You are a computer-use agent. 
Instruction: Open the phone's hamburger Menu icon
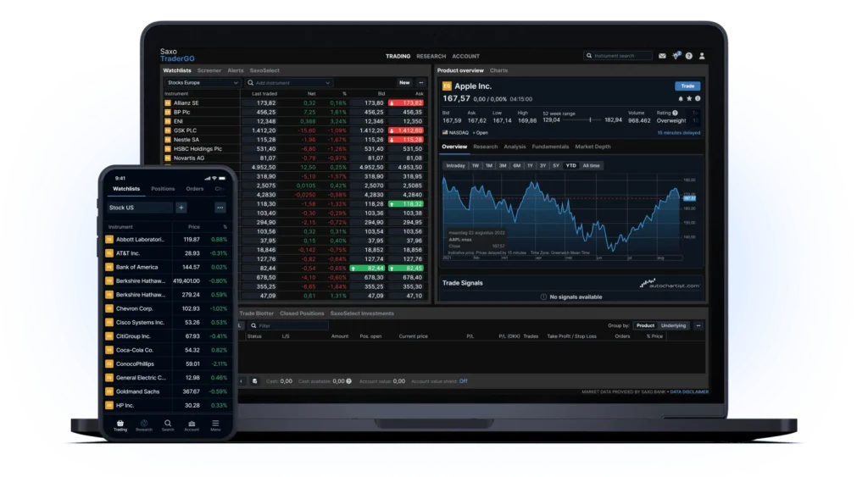(x=215, y=423)
